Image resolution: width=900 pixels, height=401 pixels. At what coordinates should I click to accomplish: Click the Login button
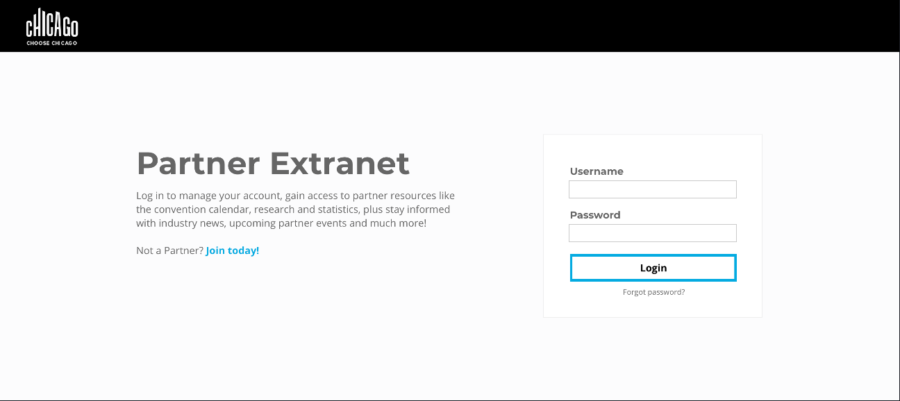[x=653, y=268]
